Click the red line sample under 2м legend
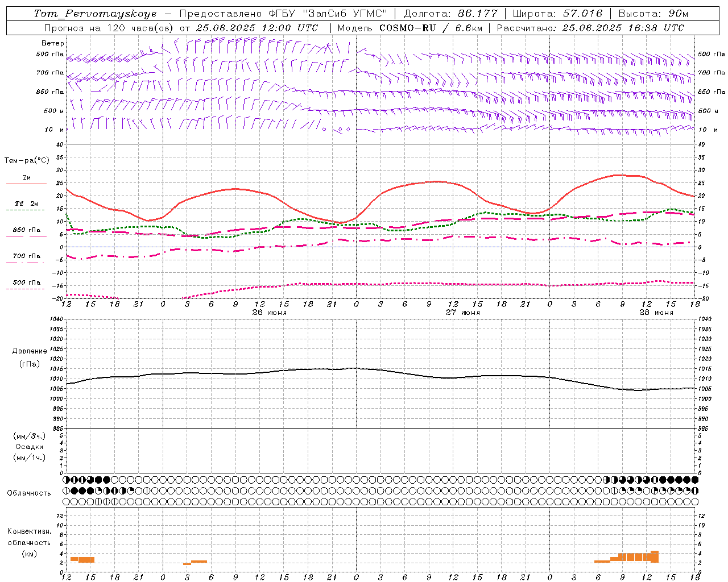The width and height of the screenshot is (728, 582). tap(26, 184)
